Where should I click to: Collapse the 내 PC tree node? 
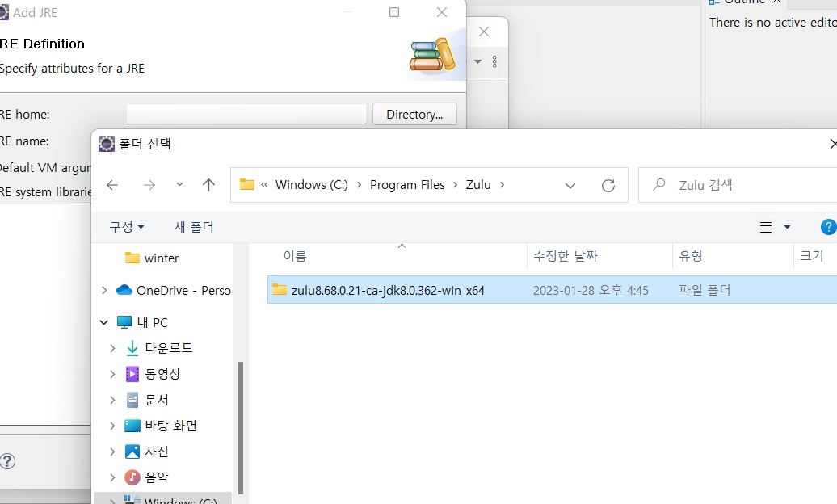click(x=104, y=322)
